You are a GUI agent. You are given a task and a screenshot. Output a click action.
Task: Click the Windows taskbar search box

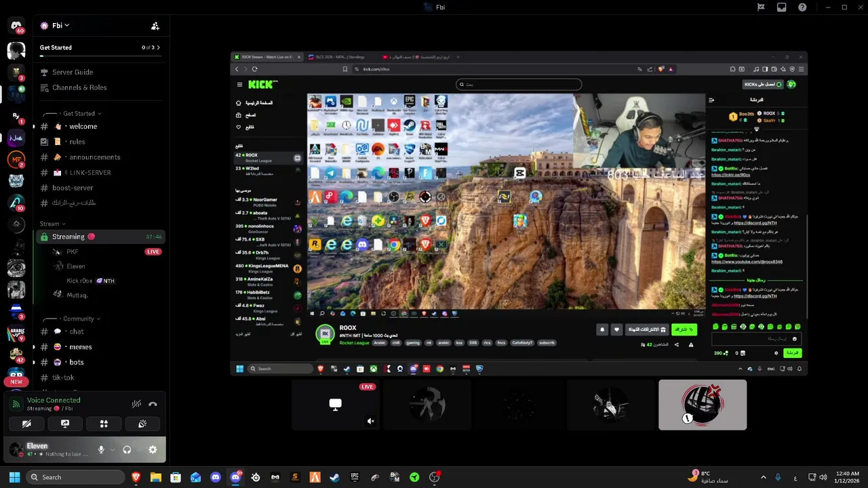(x=76, y=477)
